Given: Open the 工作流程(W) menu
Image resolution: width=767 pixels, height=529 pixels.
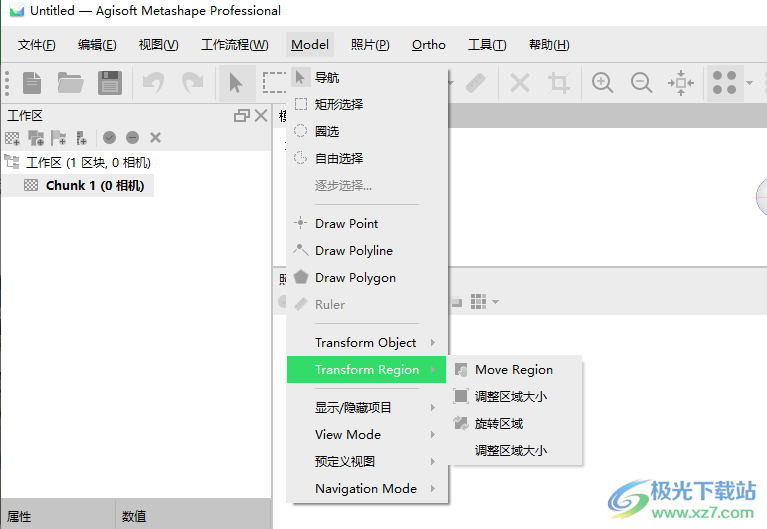Looking at the screenshot, I should [x=235, y=45].
